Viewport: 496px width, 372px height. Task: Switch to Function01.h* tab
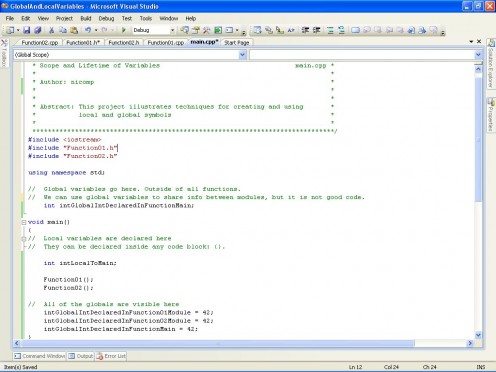83,43
